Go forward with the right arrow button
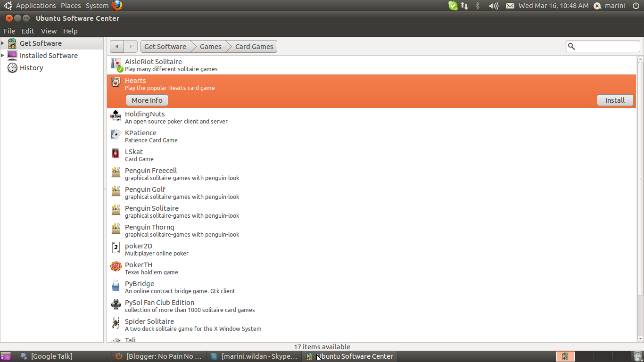The height and width of the screenshot is (362, 644). (131, 46)
